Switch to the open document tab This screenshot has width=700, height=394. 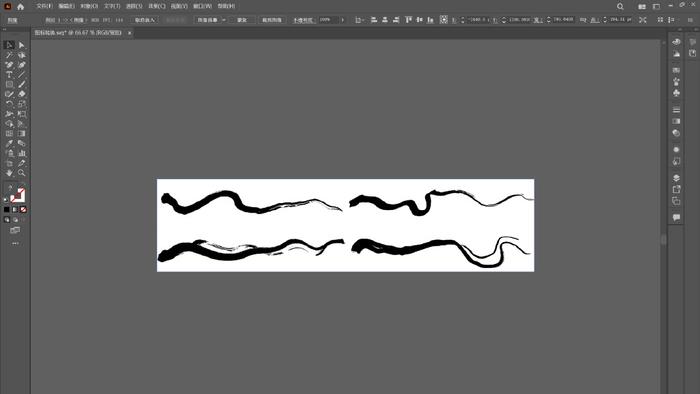click(79, 33)
